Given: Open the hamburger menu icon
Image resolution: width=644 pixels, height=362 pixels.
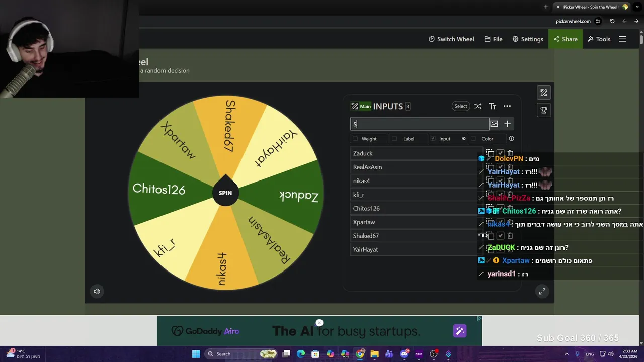Looking at the screenshot, I should click(622, 39).
